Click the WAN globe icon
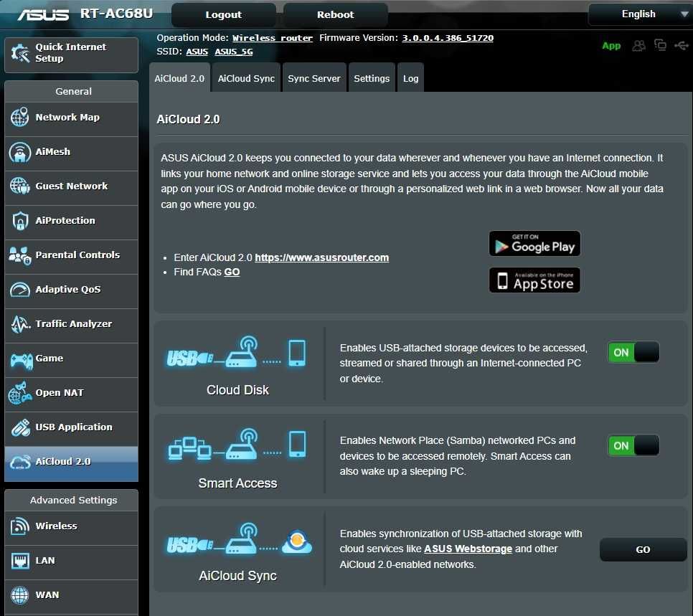693x616 pixels. tap(20, 595)
